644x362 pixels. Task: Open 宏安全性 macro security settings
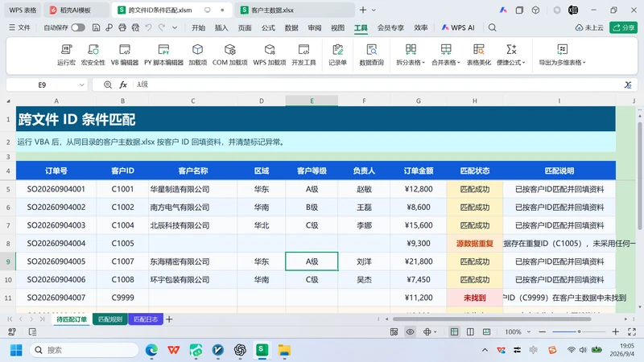[x=93, y=55]
